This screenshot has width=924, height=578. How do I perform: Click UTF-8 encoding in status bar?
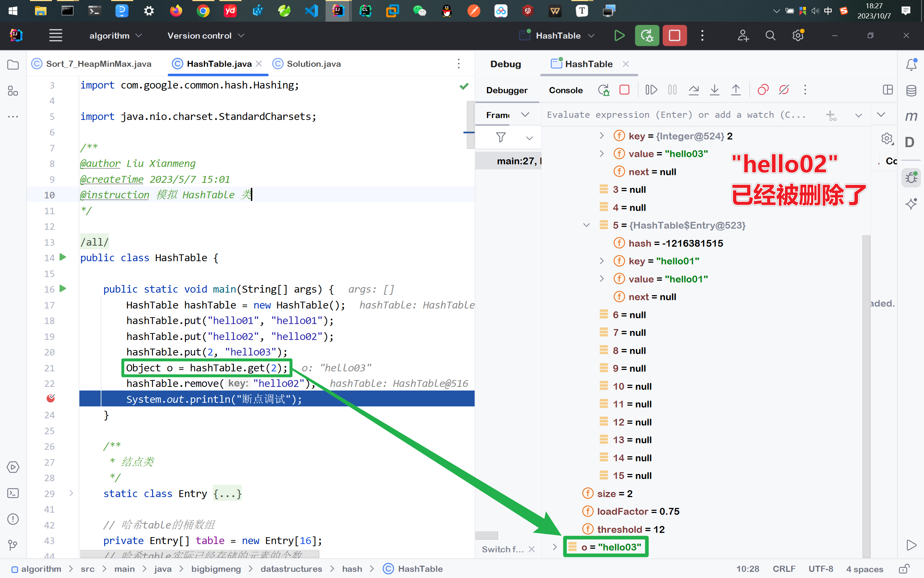[820, 569]
